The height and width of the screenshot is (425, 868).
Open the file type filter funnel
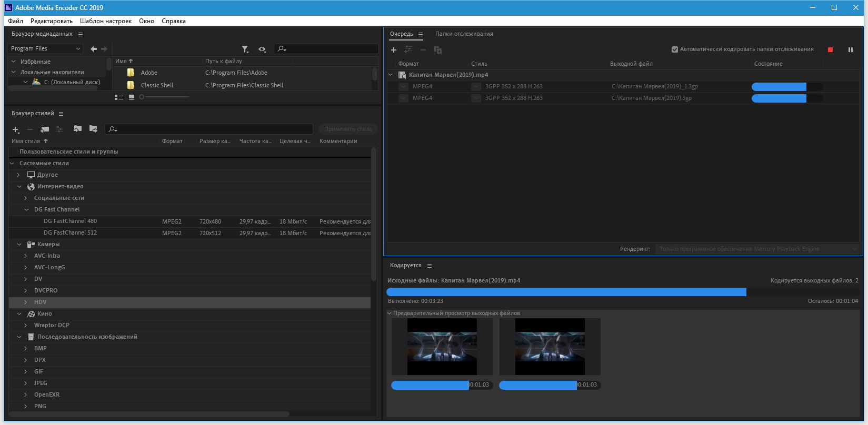[x=245, y=49]
